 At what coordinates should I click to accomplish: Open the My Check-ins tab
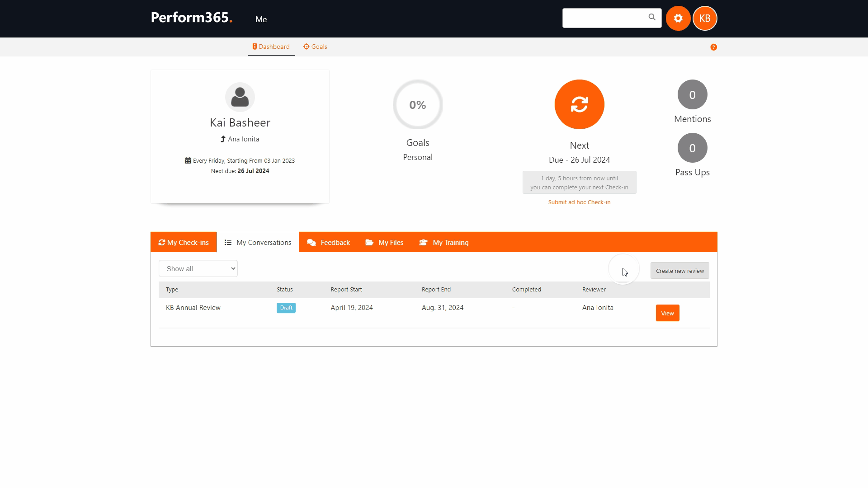(184, 243)
